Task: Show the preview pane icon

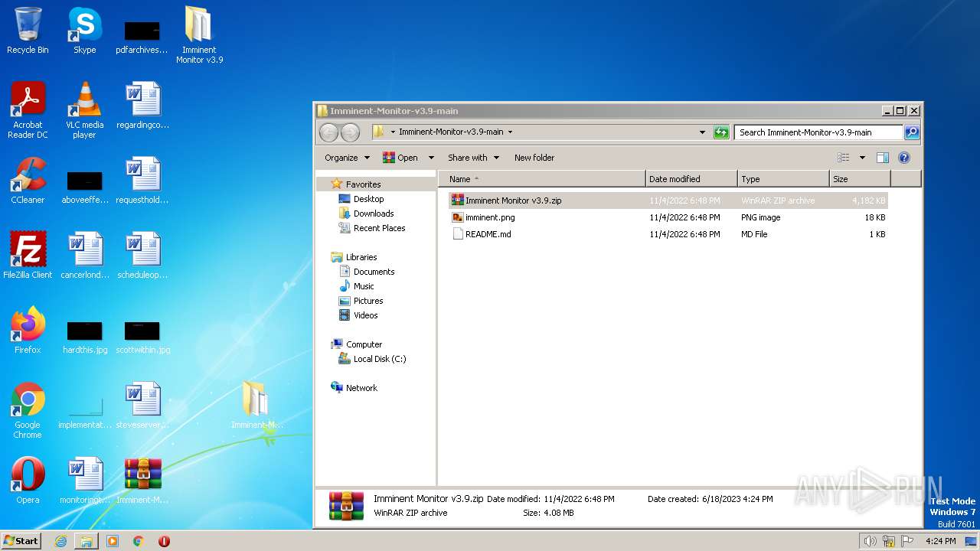Action: click(882, 158)
